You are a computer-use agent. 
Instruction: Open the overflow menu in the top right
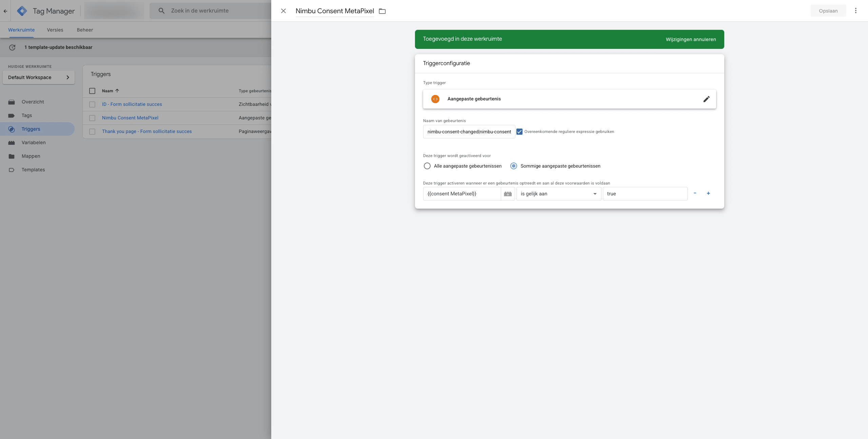856,11
